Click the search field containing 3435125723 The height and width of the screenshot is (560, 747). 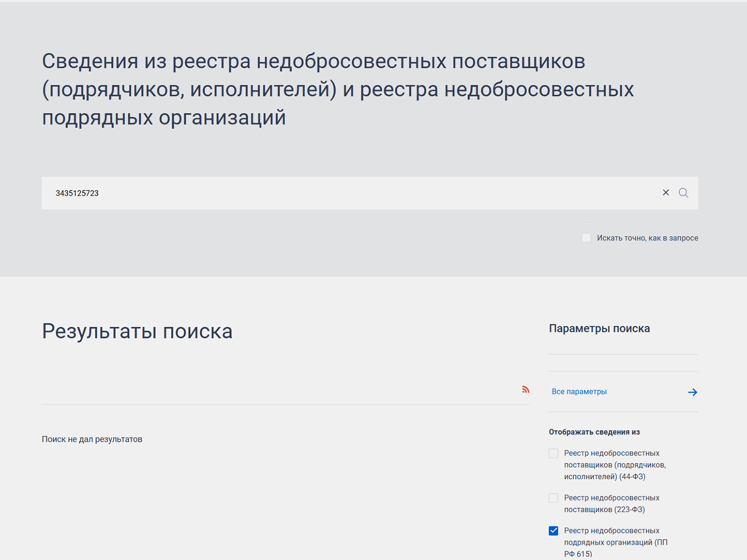coord(340,193)
